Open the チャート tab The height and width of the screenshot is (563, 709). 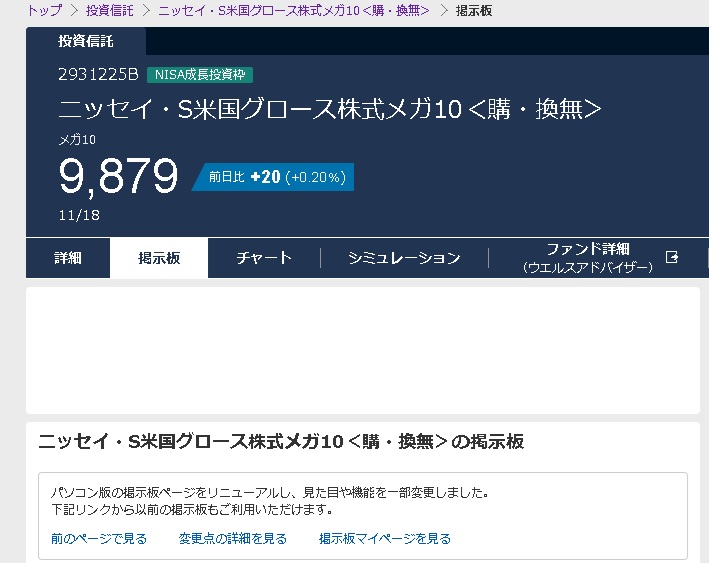tap(264, 258)
